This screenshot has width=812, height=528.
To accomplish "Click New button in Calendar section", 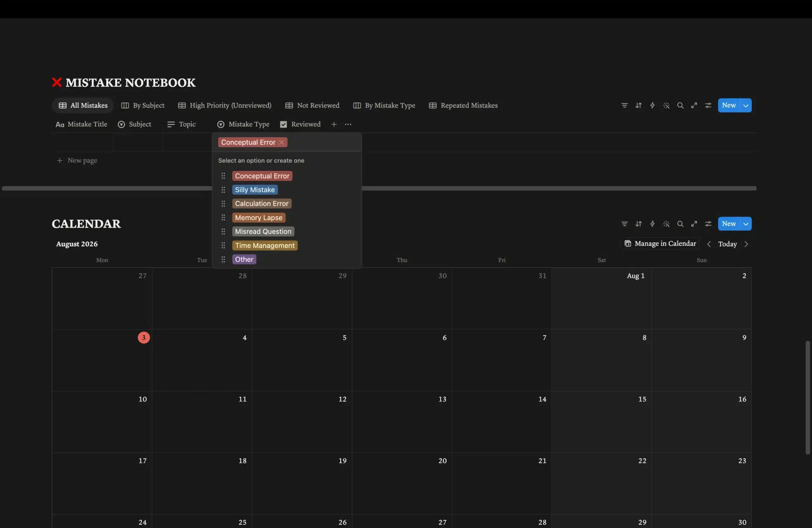I will tap(729, 224).
